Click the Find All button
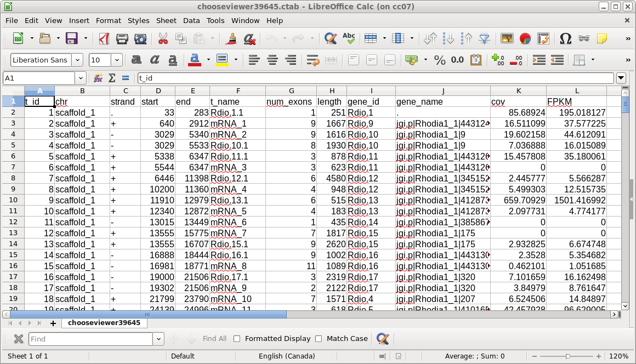This screenshot has width=636, height=364. click(214, 339)
